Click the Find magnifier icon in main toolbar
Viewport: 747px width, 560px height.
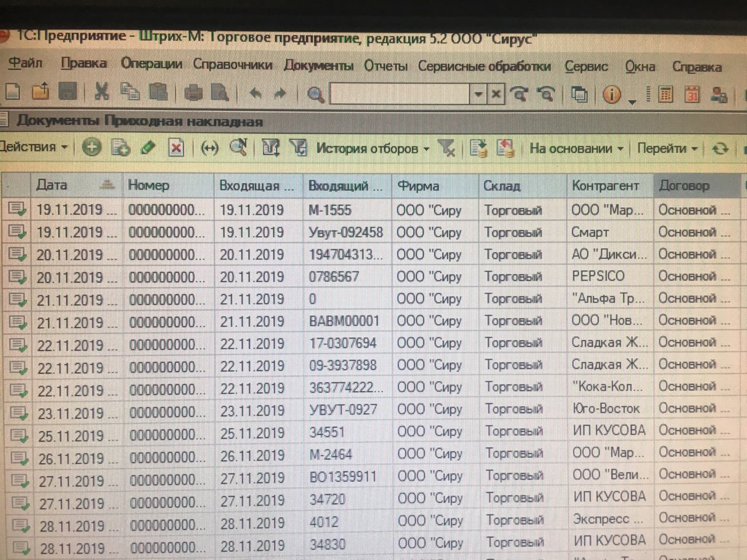coord(316,93)
